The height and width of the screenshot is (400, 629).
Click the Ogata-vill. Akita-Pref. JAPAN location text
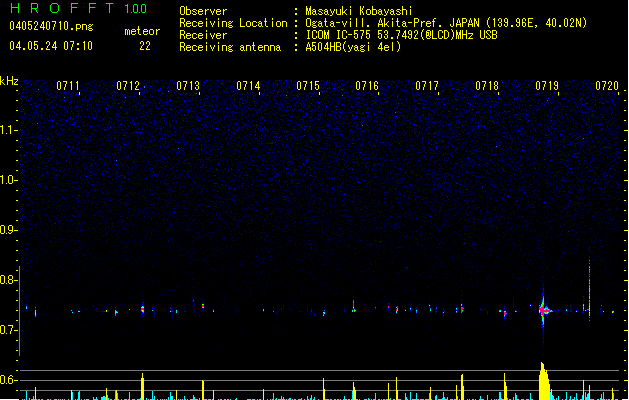coord(446,23)
